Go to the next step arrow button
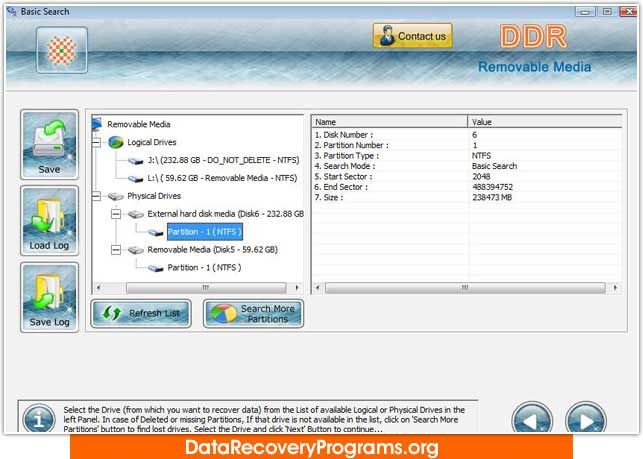This screenshot has width=643, height=459. pyautogui.click(x=586, y=418)
